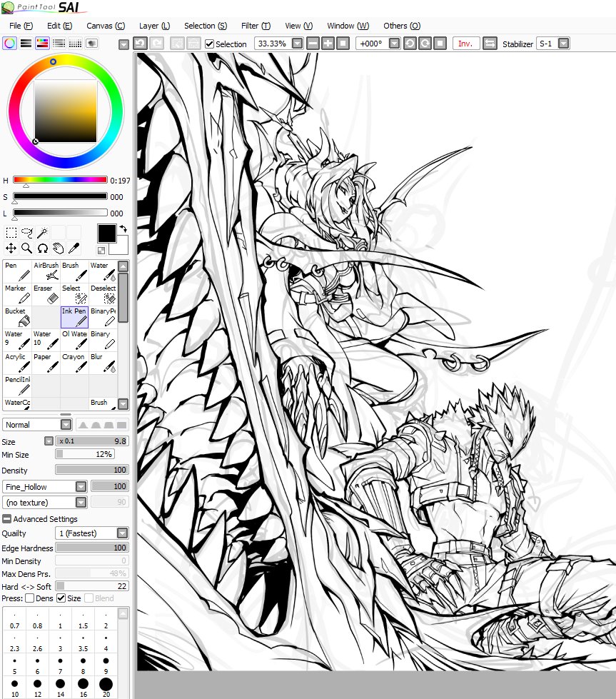Choose the Pen brush tool
This screenshot has height=699, width=616.
click(17, 271)
